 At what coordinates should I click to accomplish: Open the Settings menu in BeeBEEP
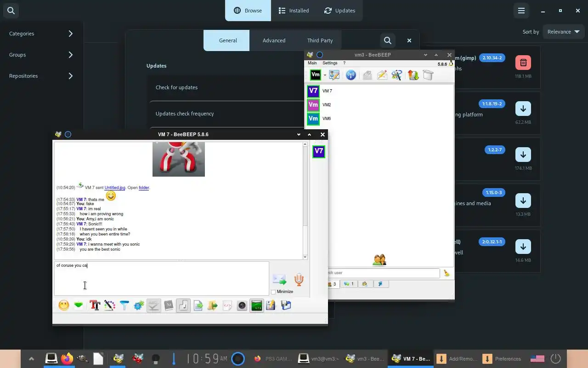coord(330,63)
